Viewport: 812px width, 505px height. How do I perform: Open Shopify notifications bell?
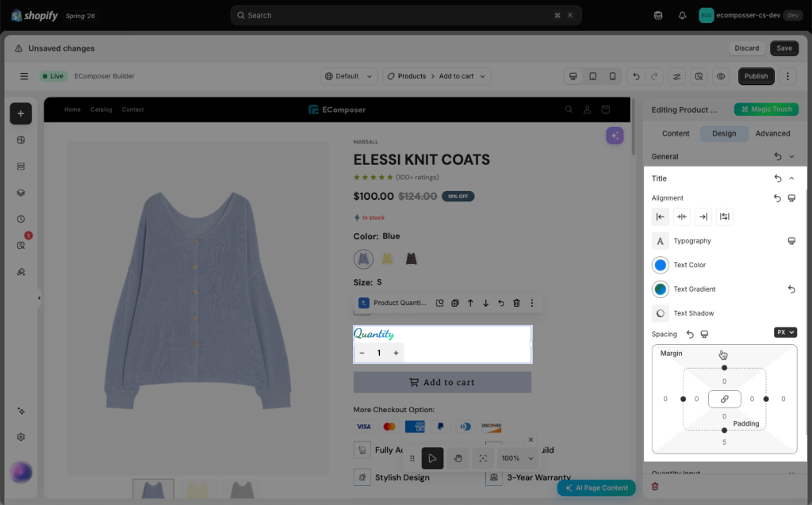683,16
